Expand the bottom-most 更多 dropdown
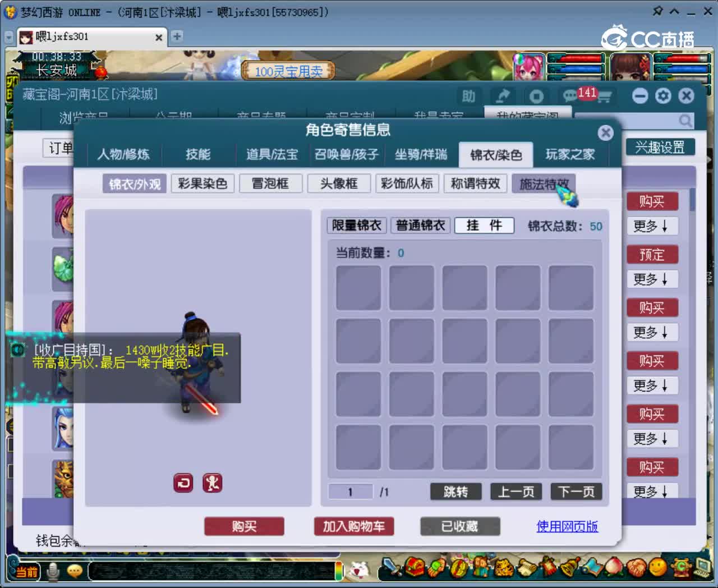Image resolution: width=718 pixels, height=588 pixels. [652, 492]
